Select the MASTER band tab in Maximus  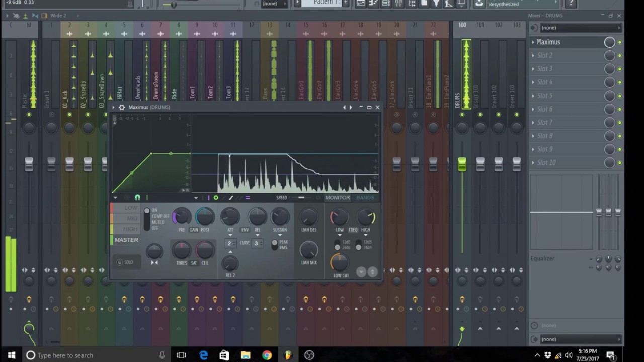tap(125, 240)
